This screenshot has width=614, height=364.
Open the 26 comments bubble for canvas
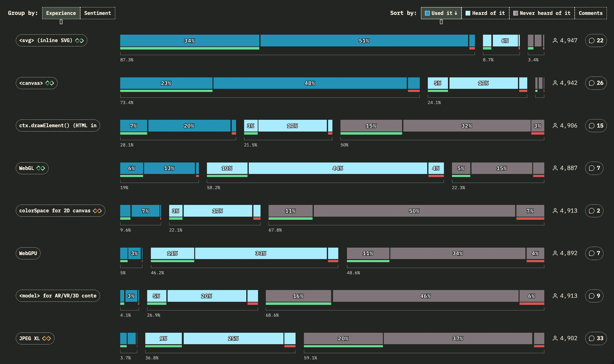[x=596, y=83]
